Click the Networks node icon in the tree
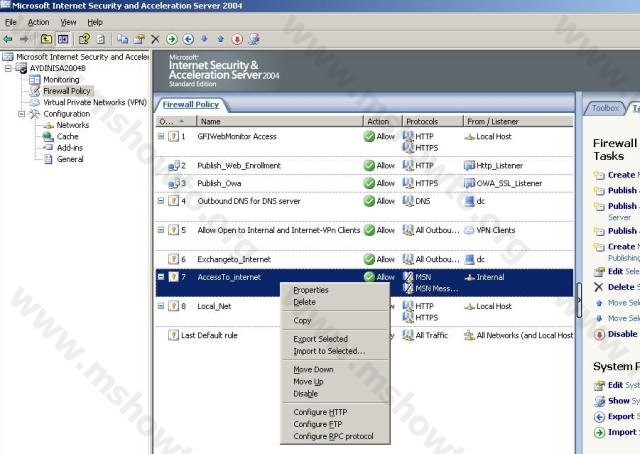Image resolution: width=640 pixels, height=454 pixels. tap(48, 125)
